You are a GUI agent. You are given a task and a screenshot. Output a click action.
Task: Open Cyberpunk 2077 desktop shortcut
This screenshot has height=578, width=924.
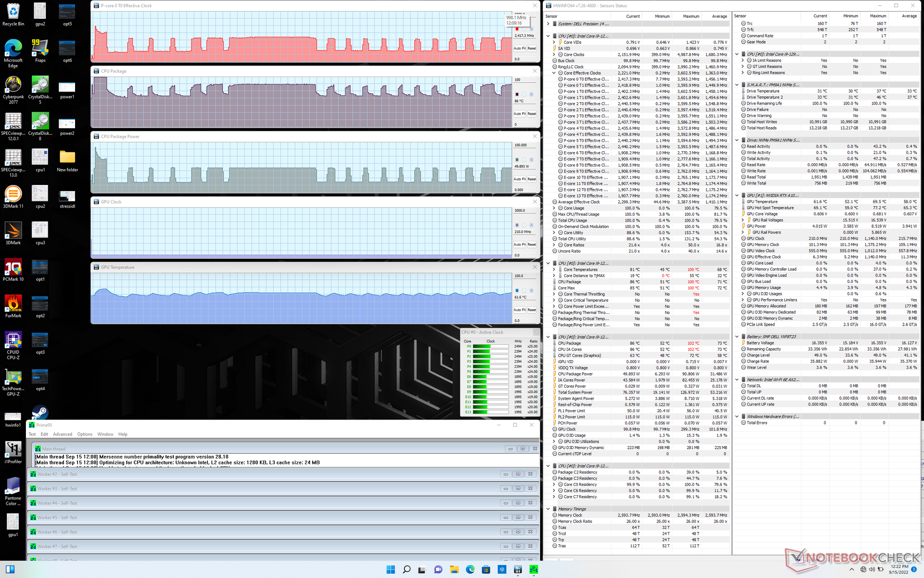pos(13,85)
